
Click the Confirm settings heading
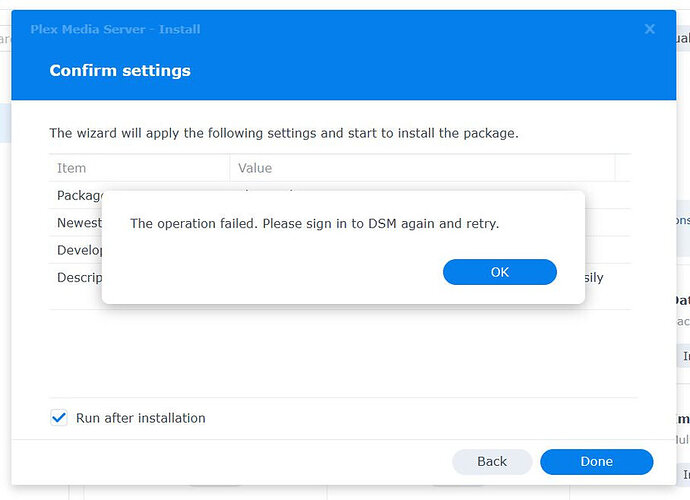tap(120, 70)
